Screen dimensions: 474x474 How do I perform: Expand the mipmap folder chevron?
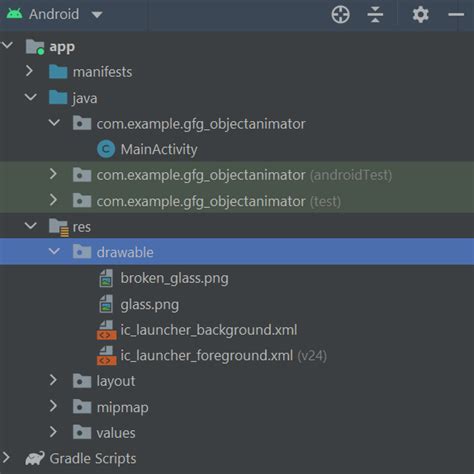[53, 406]
